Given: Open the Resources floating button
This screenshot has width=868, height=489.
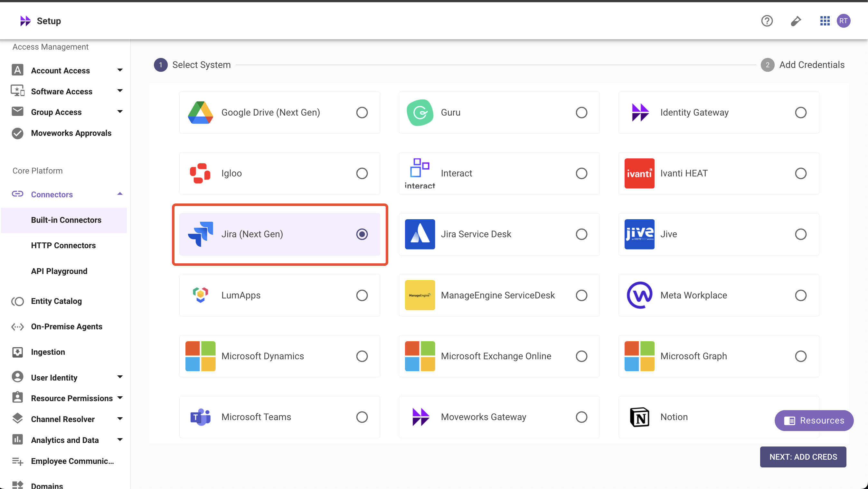Looking at the screenshot, I should [x=814, y=420].
